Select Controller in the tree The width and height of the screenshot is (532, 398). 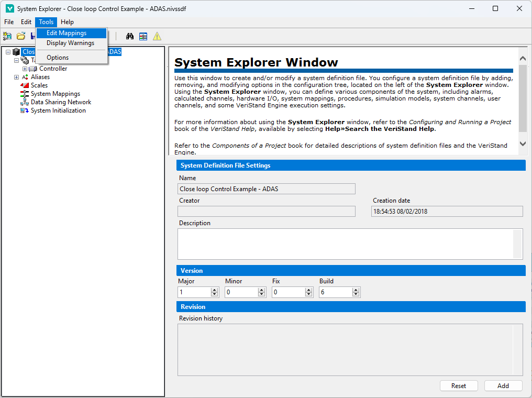click(53, 69)
